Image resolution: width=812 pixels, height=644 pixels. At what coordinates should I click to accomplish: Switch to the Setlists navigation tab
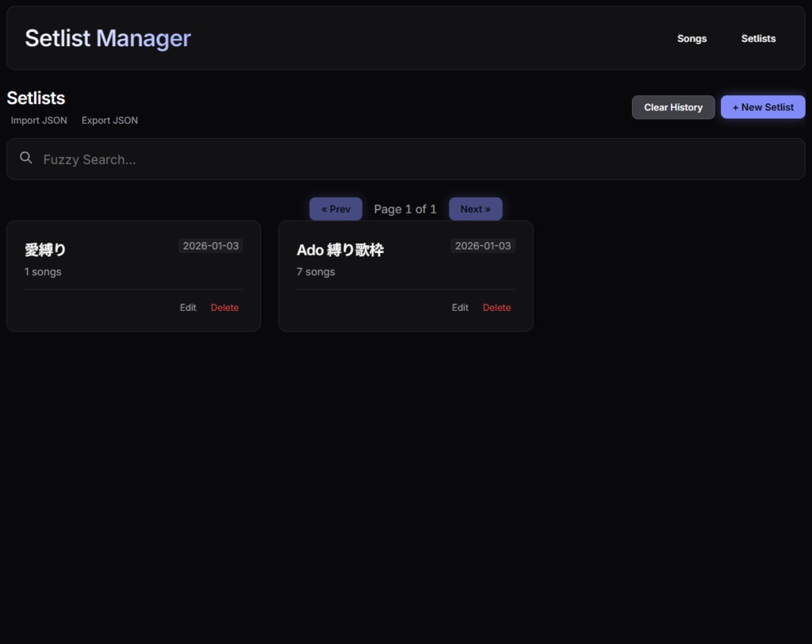click(x=758, y=38)
